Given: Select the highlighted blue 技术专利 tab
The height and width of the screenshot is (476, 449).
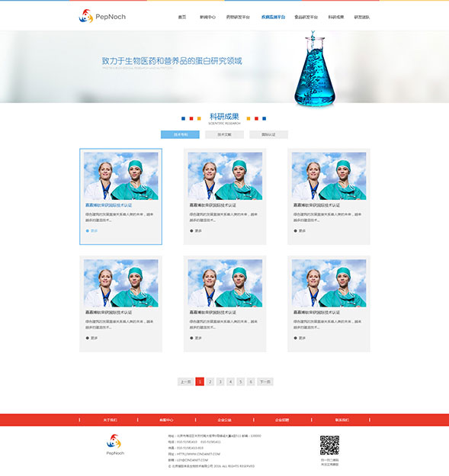Looking at the screenshot, I should pos(180,134).
